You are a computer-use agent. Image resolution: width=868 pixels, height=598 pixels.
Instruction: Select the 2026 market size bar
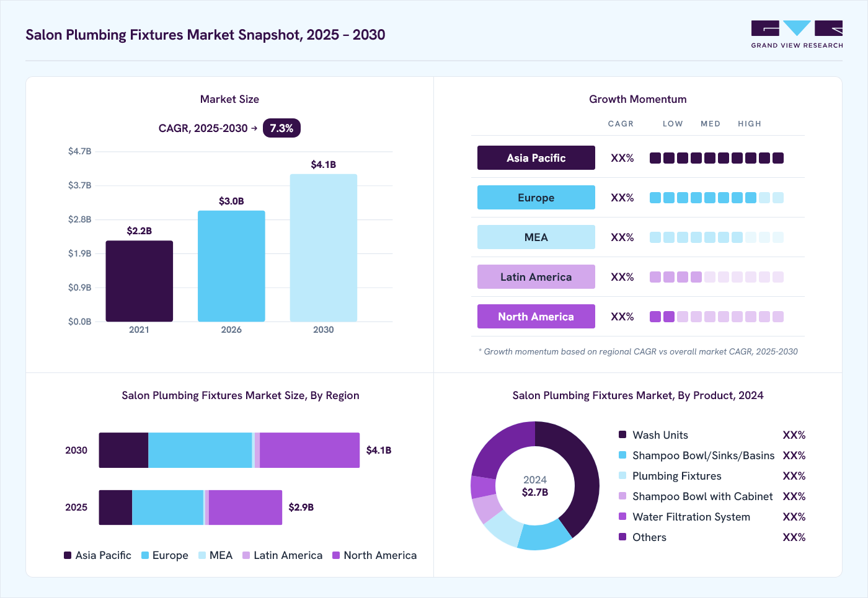coord(231,266)
